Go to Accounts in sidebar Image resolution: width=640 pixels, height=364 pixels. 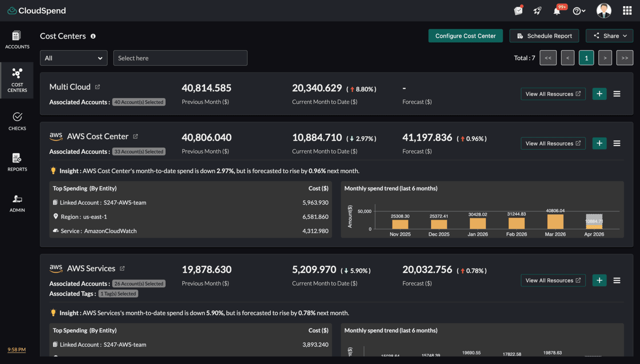(x=17, y=40)
